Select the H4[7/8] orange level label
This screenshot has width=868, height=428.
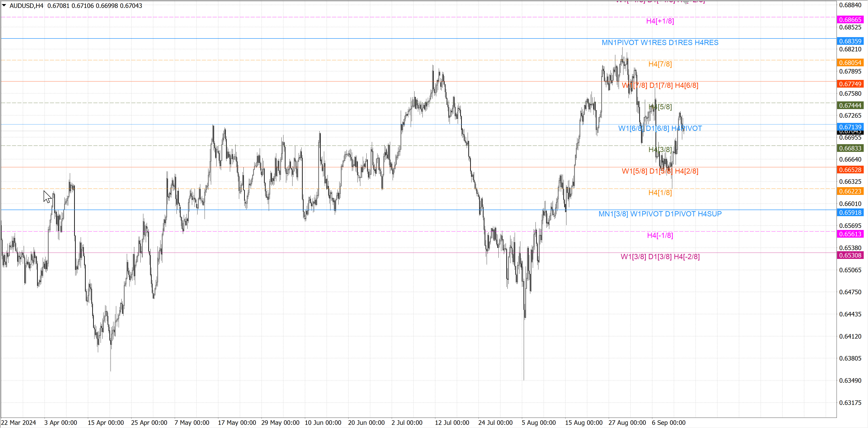[660, 64]
